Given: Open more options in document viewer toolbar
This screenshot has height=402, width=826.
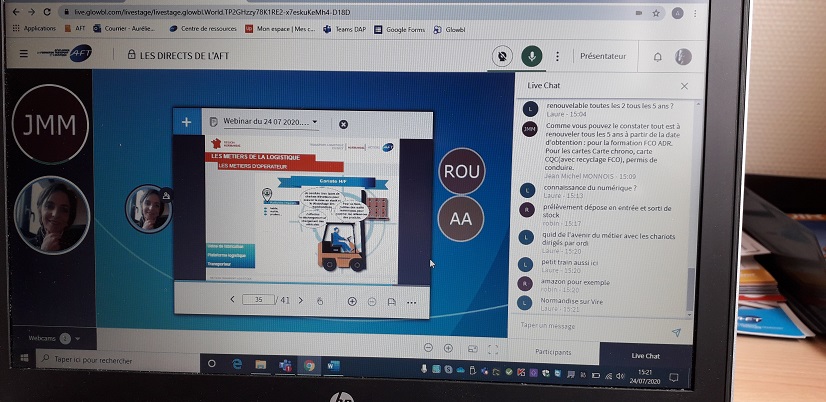Looking at the screenshot, I should 411,302.
